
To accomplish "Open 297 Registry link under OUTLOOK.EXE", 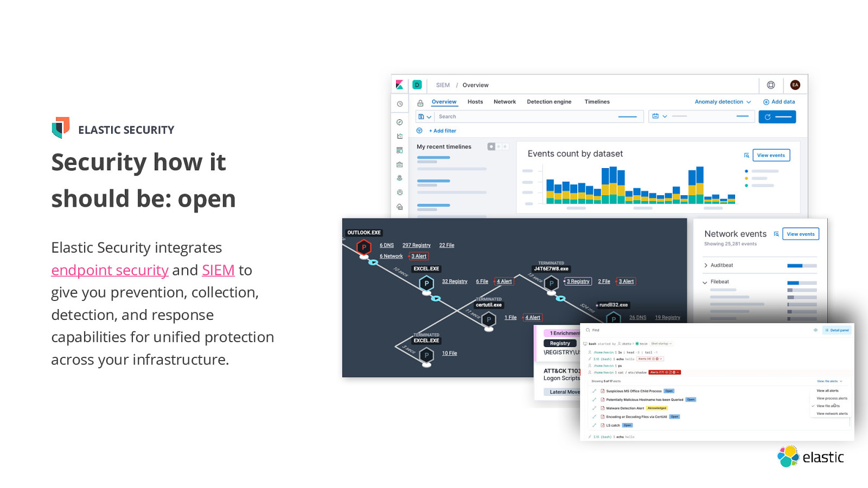I will click(x=417, y=246).
